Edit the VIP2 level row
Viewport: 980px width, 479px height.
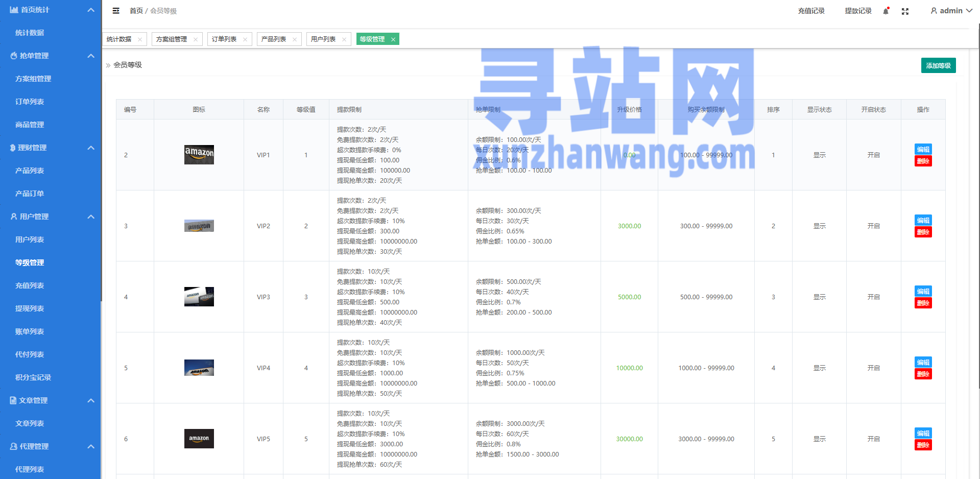[x=923, y=220]
